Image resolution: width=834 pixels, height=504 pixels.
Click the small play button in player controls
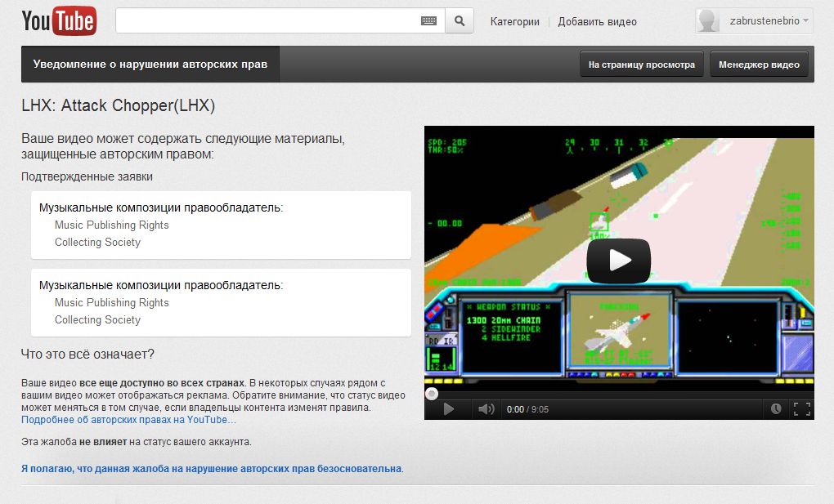click(448, 408)
